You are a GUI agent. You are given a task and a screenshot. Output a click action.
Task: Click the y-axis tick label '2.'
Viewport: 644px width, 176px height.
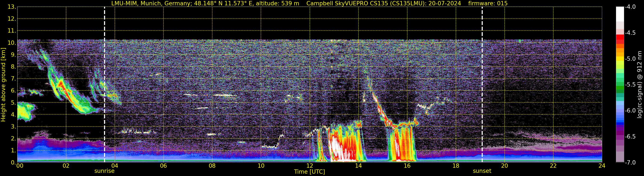[x=13, y=139]
